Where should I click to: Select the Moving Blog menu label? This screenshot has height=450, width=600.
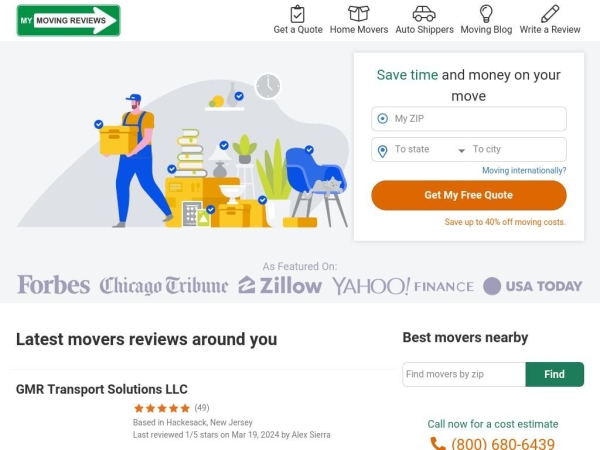(486, 29)
